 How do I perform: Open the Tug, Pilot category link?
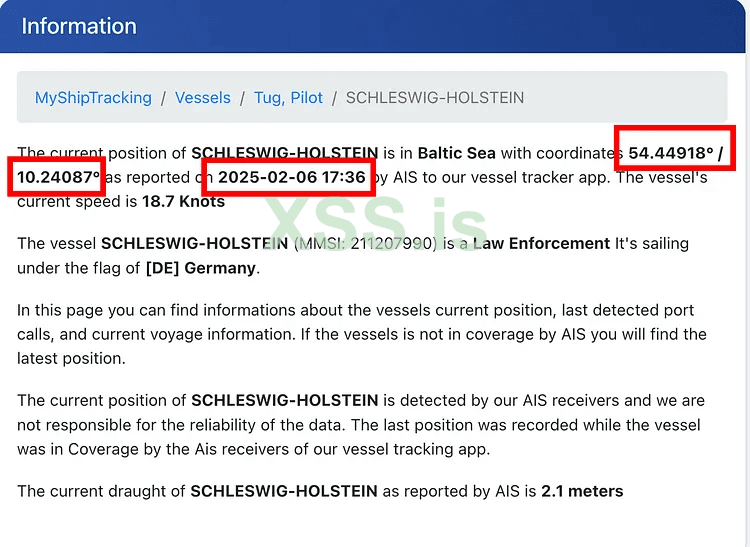(288, 98)
